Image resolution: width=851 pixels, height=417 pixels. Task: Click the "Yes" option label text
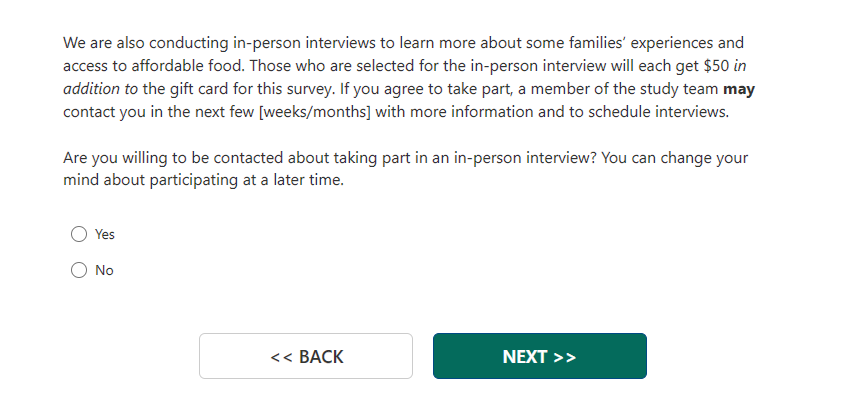pyautogui.click(x=105, y=234)
